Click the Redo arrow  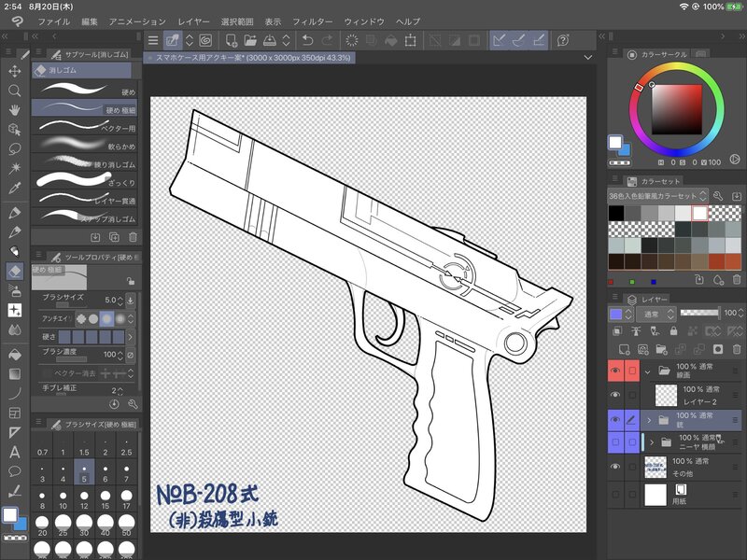click(x=328, y=40)
